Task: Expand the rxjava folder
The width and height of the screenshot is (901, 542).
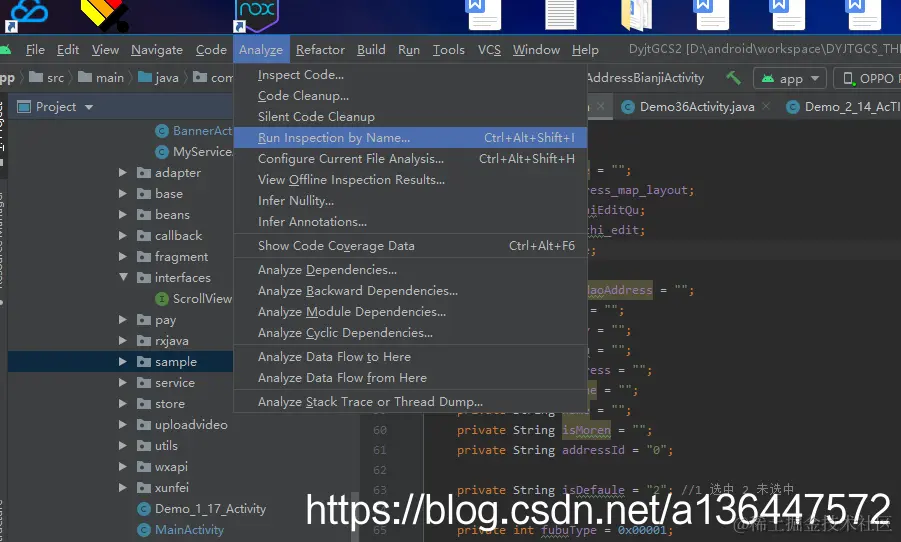Action: coord(122,340)
